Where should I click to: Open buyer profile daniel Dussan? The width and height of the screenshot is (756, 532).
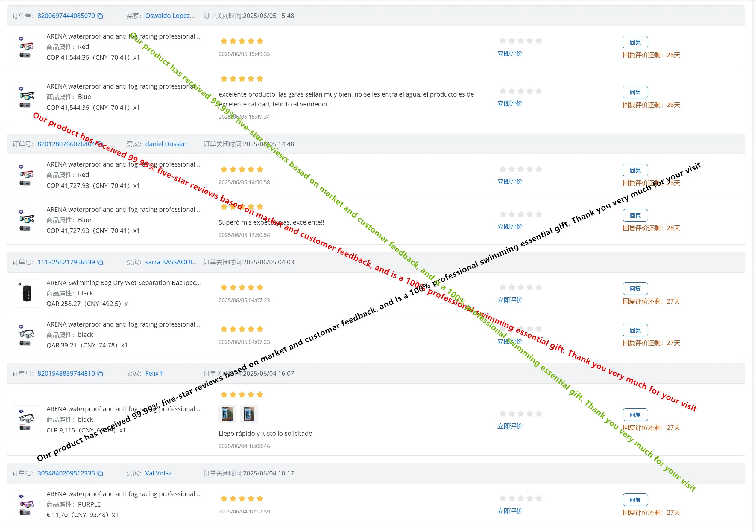(x=166, y=144)
